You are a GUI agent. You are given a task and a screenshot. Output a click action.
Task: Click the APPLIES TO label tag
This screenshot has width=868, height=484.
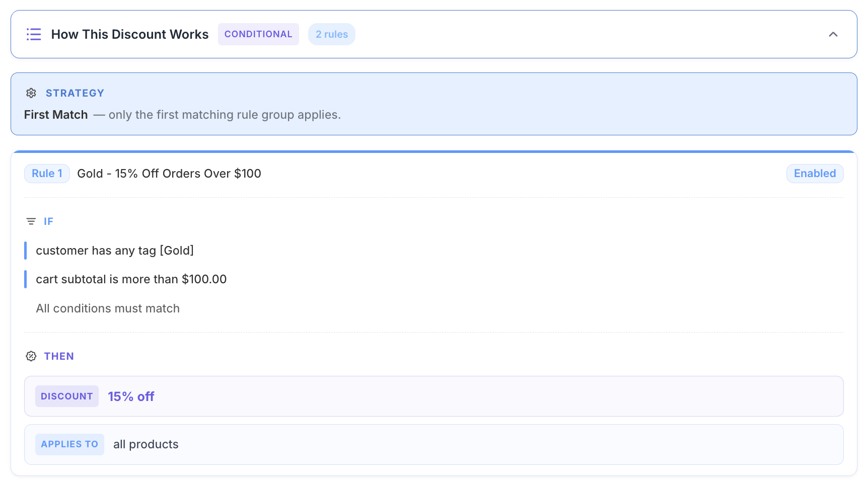[69, 444]
